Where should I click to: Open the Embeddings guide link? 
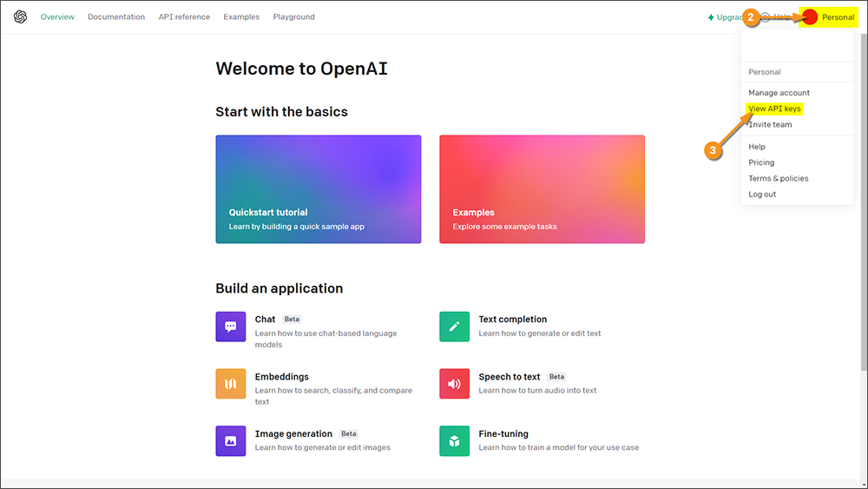tap(282, 377)
